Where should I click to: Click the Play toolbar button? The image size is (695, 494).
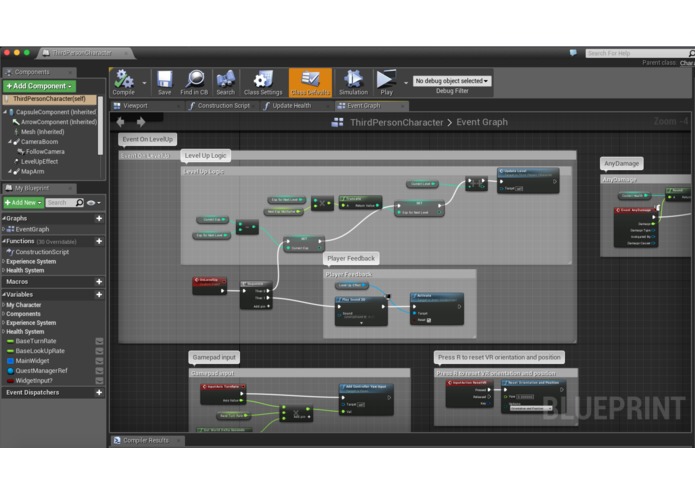386,82
